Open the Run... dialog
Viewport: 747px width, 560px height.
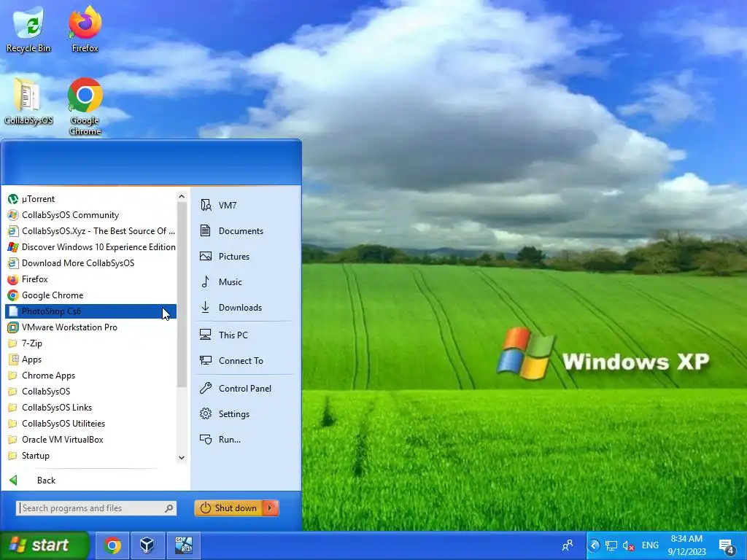point(245,440)
